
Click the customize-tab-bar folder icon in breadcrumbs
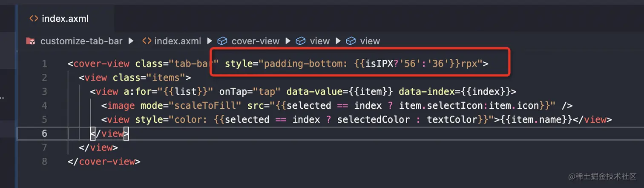pyautogui.click(x=30, y=41)
